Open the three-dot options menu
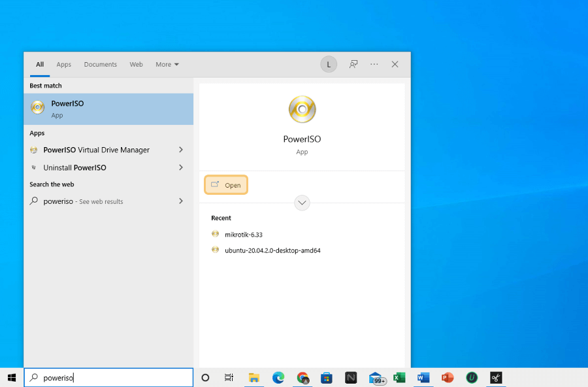This screenshot has height=387, width=588. (374, 64)
